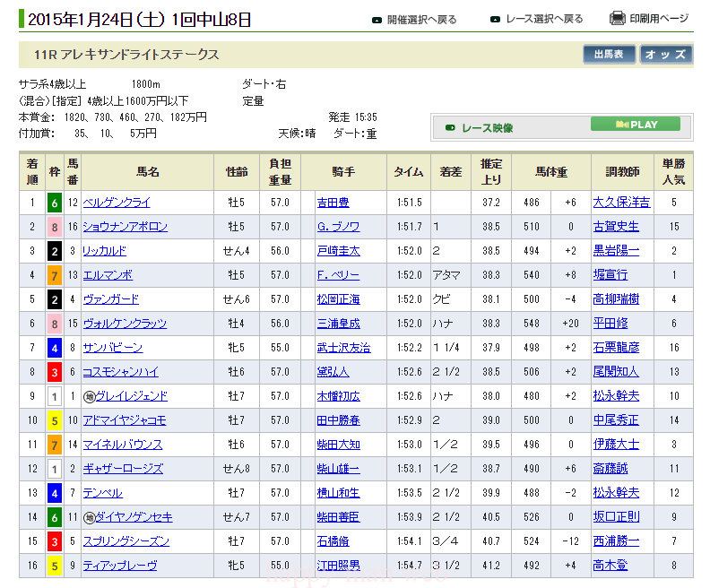Open trainer 古賀史生
The width and height of the screenshot is (710, 588).
[616, 227]
